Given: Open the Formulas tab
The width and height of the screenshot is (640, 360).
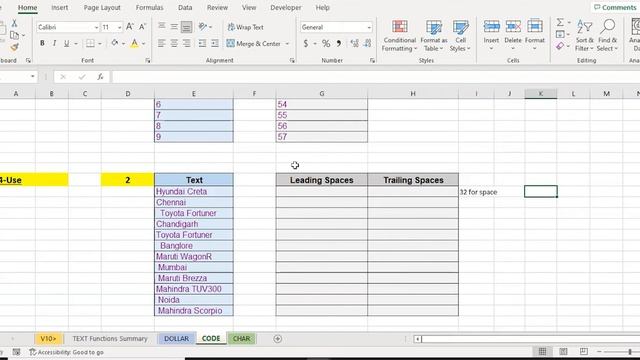Looking at the screenshot, I should click(x=149, y=7).
